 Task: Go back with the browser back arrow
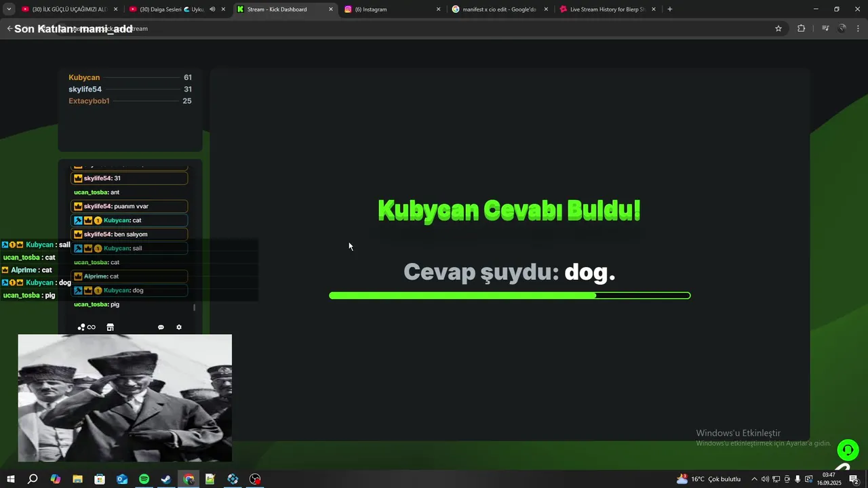tap(9, 28)
